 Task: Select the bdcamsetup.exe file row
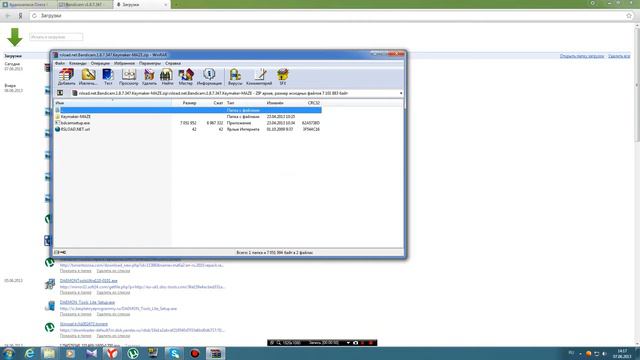coord(188,123)
